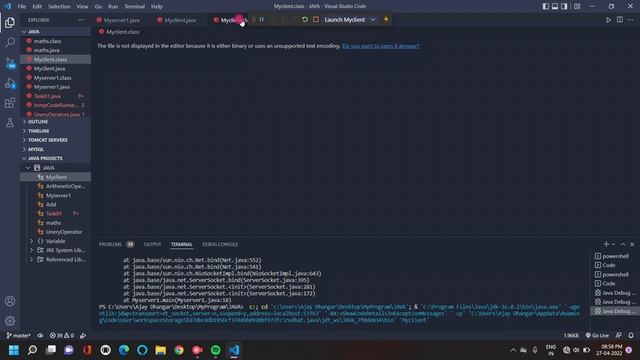
Task: Open Task01.java in the Explorer
Action: (47, 96)
